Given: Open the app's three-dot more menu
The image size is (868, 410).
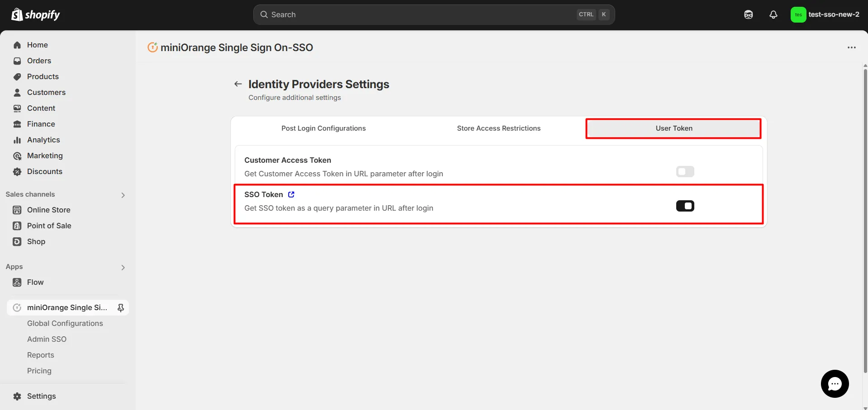Looking at the screenshot, I should (x=852, y=47).
